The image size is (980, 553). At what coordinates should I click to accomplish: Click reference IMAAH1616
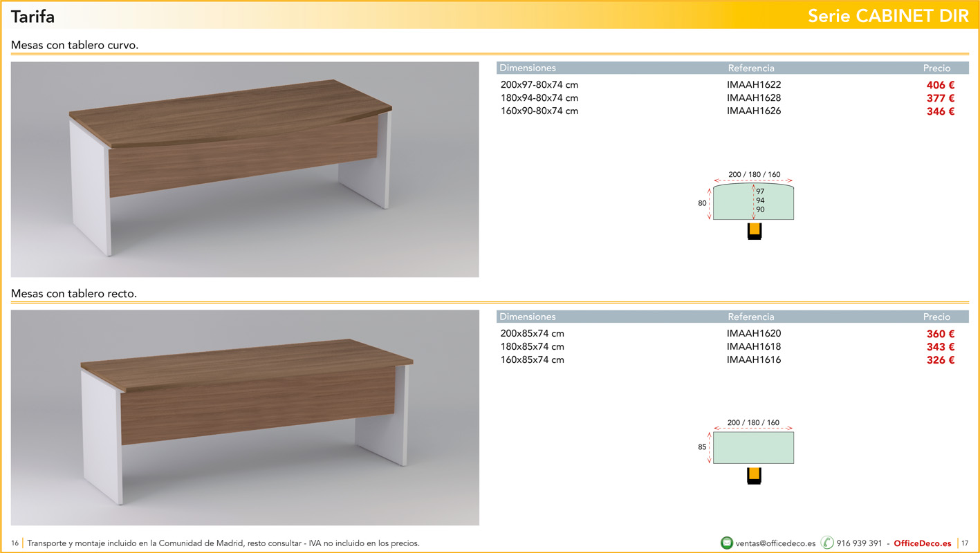pyautogui.click(x=754, y=360)
